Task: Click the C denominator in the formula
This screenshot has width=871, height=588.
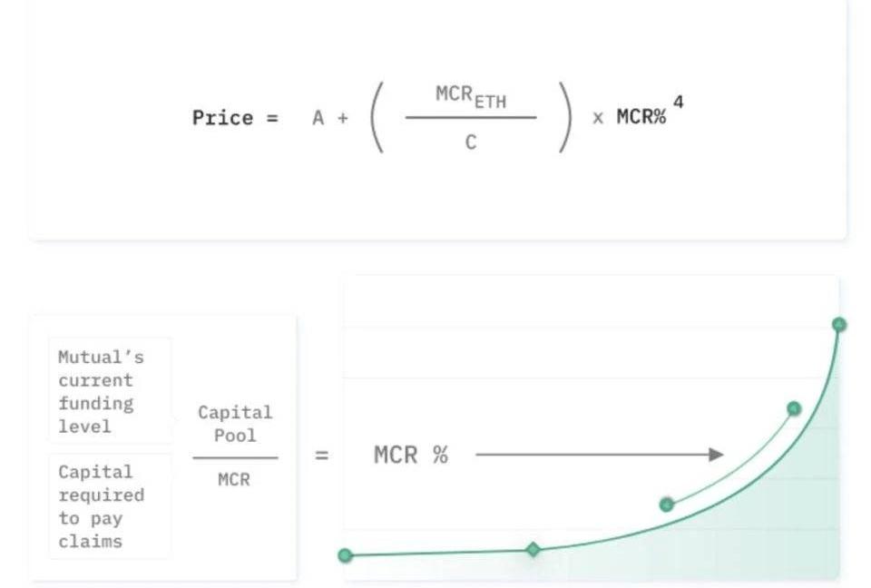Action: (471, 142)
